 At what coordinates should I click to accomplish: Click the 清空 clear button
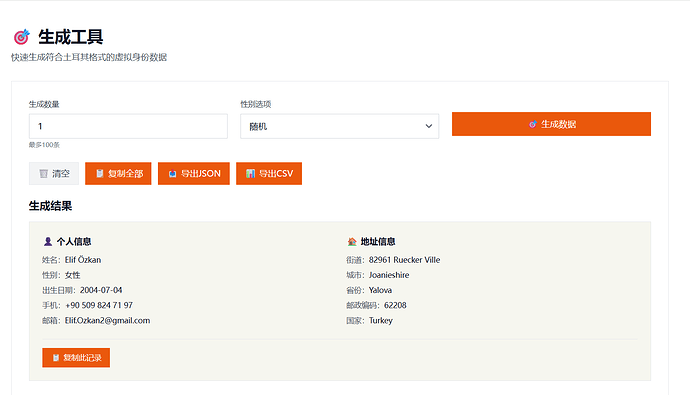[x=54, y=173]
